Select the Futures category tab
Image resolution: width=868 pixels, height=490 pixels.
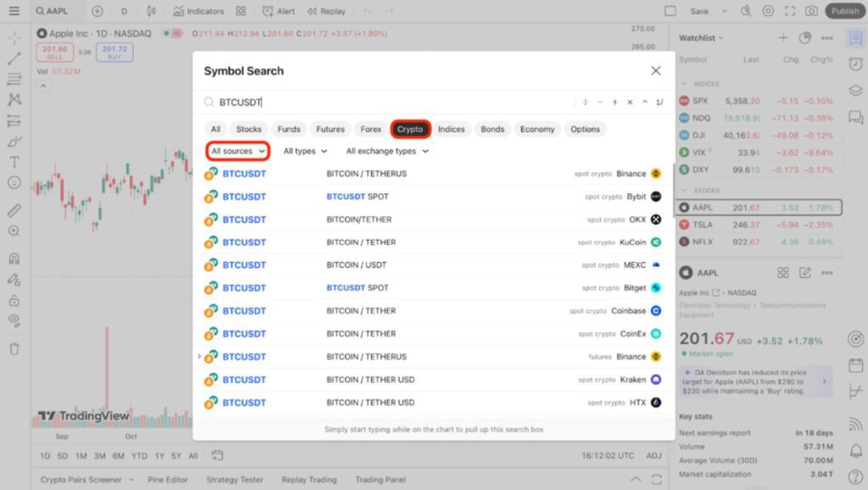330,129
